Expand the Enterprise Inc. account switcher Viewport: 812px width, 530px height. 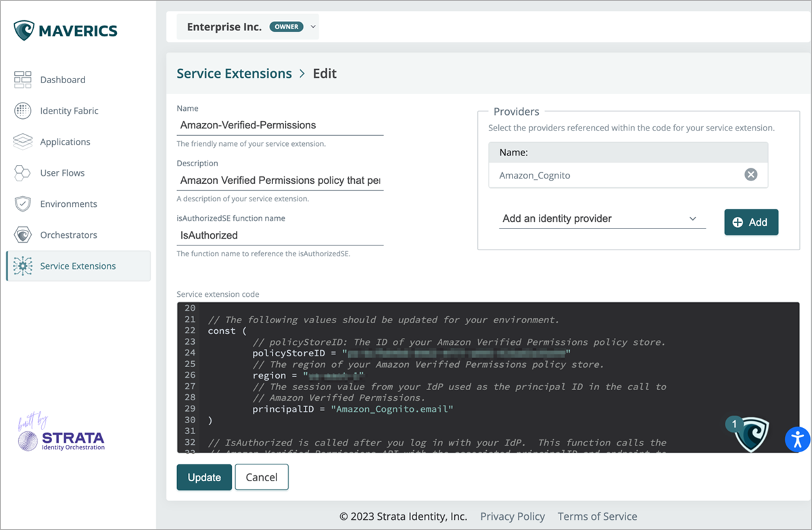point(247,27)
